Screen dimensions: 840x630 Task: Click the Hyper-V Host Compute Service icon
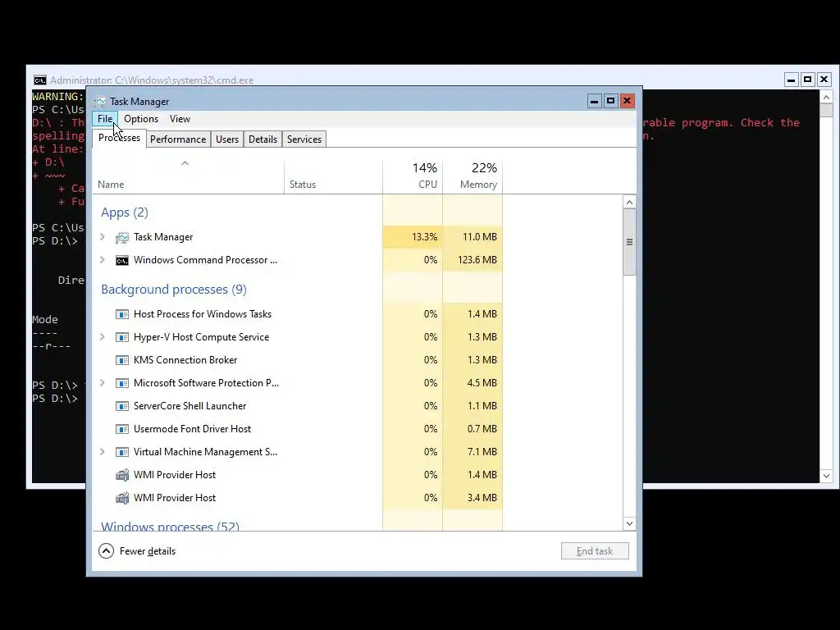click(122, 337)
